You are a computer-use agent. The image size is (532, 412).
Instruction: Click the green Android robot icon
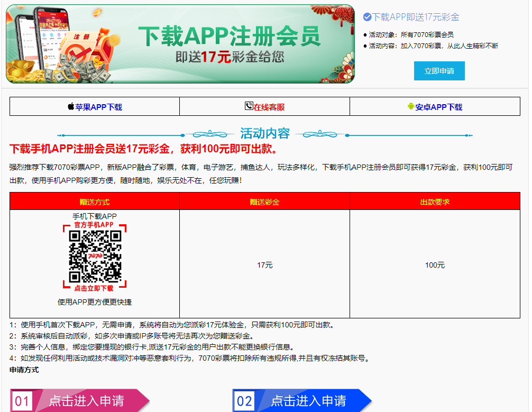point(410,106)
